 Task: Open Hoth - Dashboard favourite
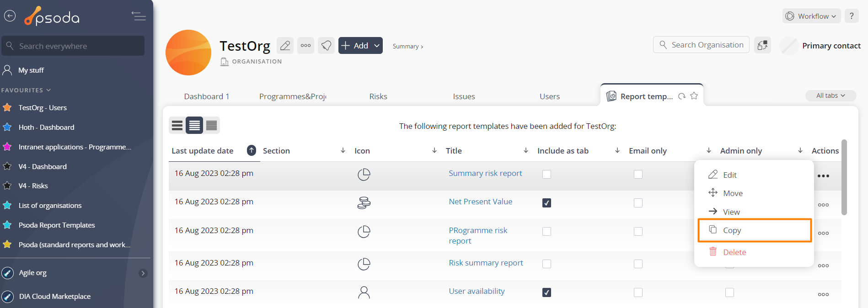[46, 127]
